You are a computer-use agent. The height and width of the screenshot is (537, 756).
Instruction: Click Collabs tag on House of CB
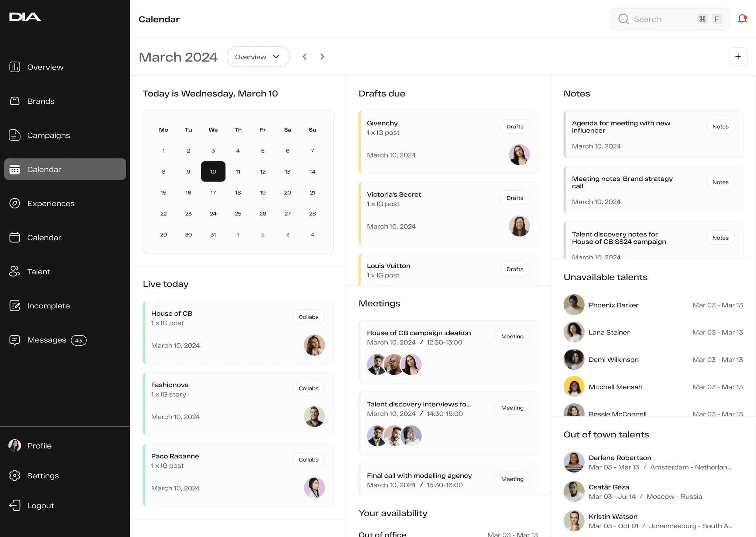[308, 317]
